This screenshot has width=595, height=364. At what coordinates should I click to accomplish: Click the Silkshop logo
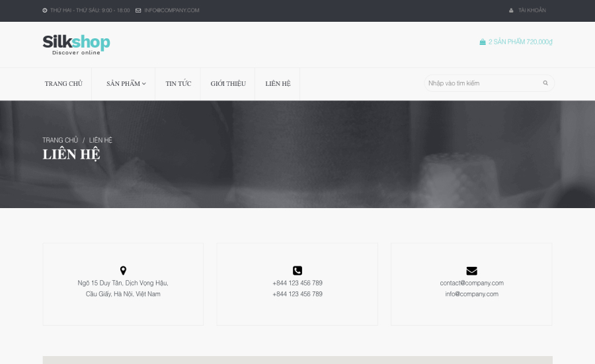76,45
